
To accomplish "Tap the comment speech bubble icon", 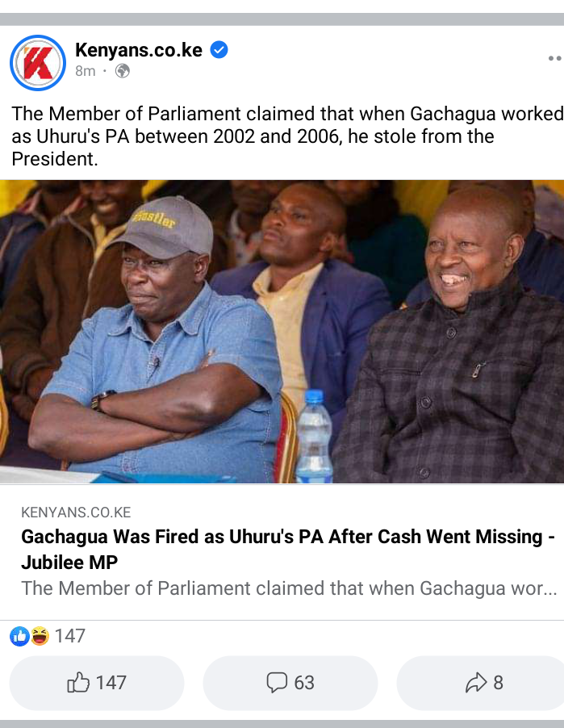I will [x=277, y=683].
